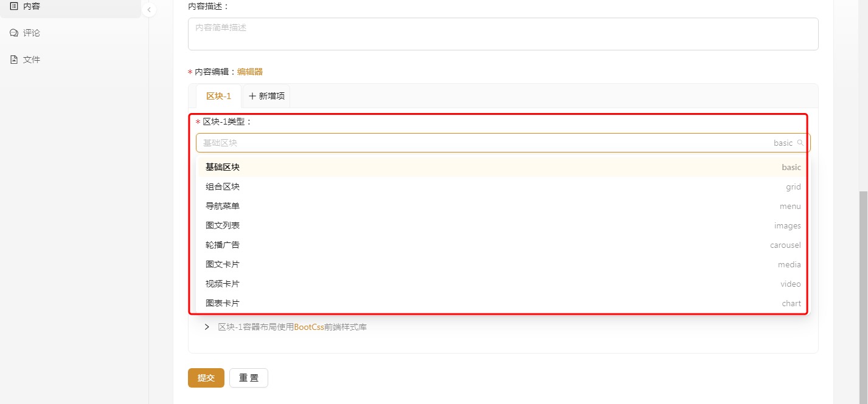The height and width of the screenshot is (404, 868).
Task: Open the BootCss link
Action: pyautogui.click(x=309, y=327)
